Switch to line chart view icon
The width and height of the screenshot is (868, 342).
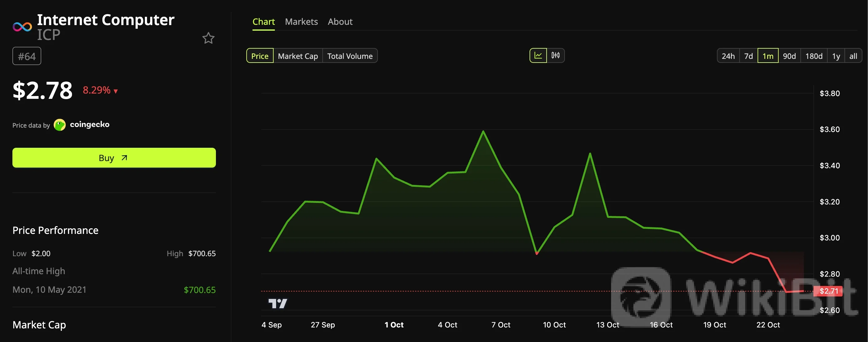coord(538,55)
